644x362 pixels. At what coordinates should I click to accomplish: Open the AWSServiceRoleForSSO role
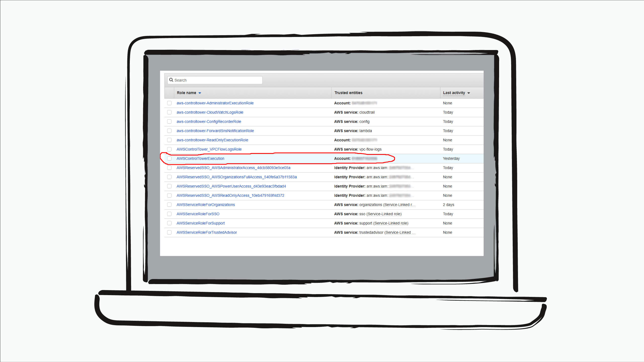[198, 214]
